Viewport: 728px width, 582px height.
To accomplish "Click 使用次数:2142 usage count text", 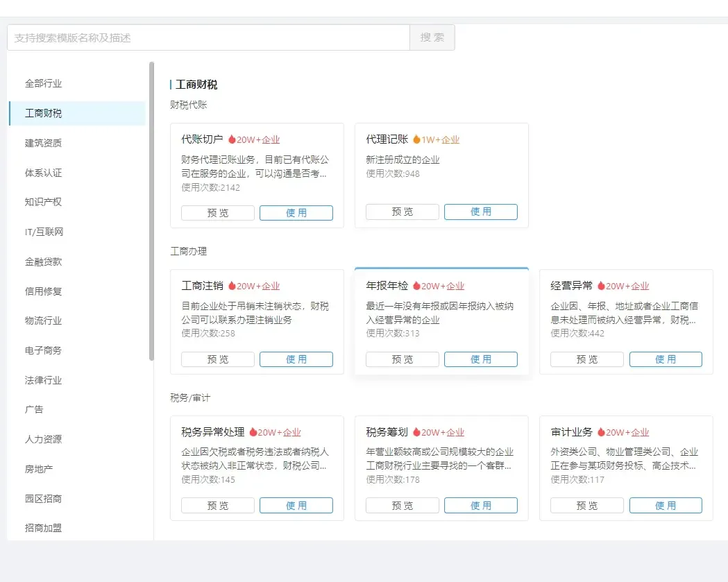I will 211,187.
